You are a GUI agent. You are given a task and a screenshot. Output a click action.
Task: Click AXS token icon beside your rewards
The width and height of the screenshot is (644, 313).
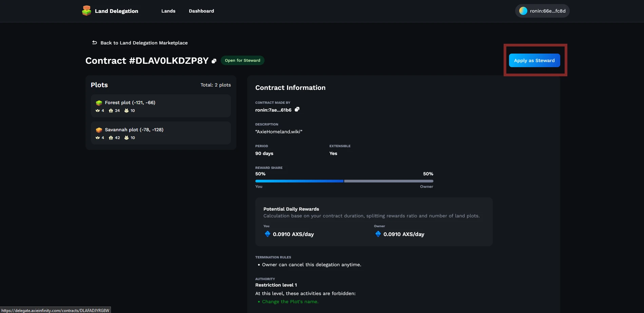click(x=268, y=234)
